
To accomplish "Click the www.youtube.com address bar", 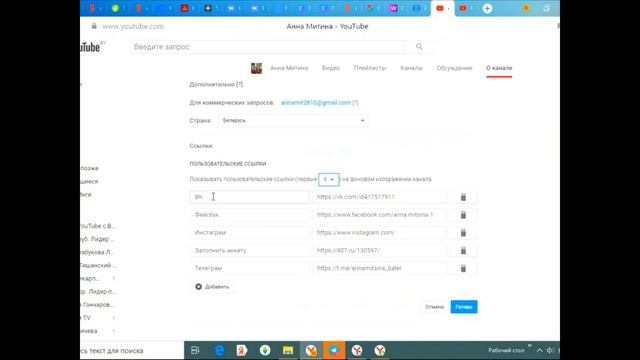I will pyautogui.click(x=133, y=26).
